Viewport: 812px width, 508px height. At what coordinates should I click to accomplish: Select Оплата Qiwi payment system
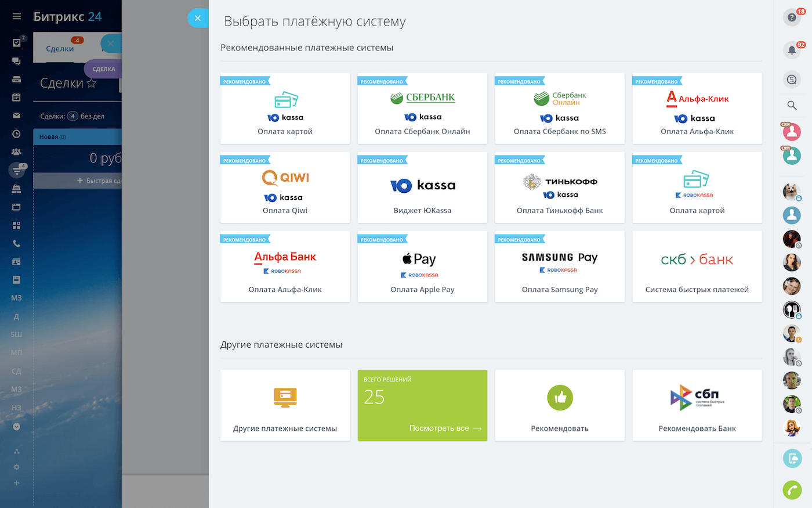click(x=285, y=188)
